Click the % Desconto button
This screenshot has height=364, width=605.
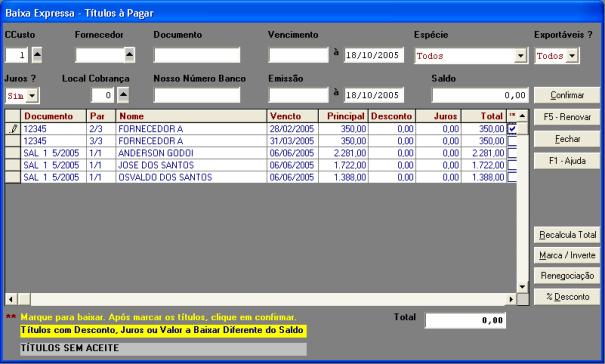coord(567,297)
